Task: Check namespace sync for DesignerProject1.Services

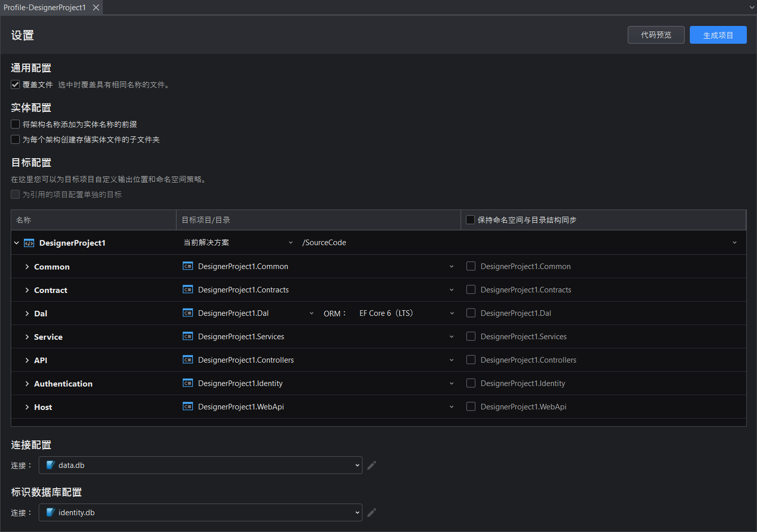Action: point(471,336)
